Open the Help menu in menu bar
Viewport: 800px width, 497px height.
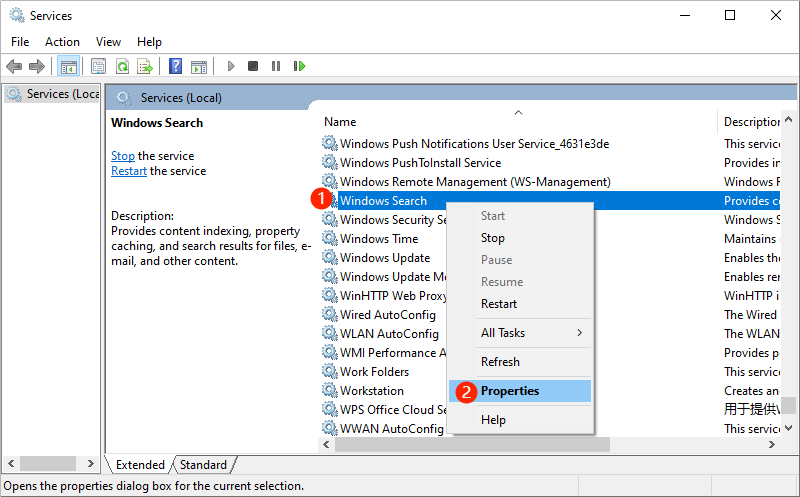[149, 42]
